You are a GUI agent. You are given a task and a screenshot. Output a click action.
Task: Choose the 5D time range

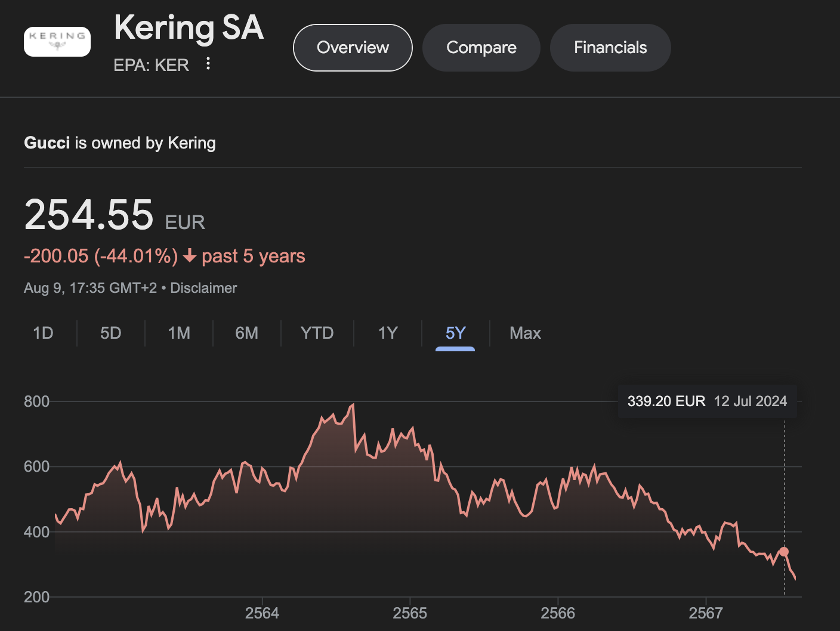tap(111, 333)
